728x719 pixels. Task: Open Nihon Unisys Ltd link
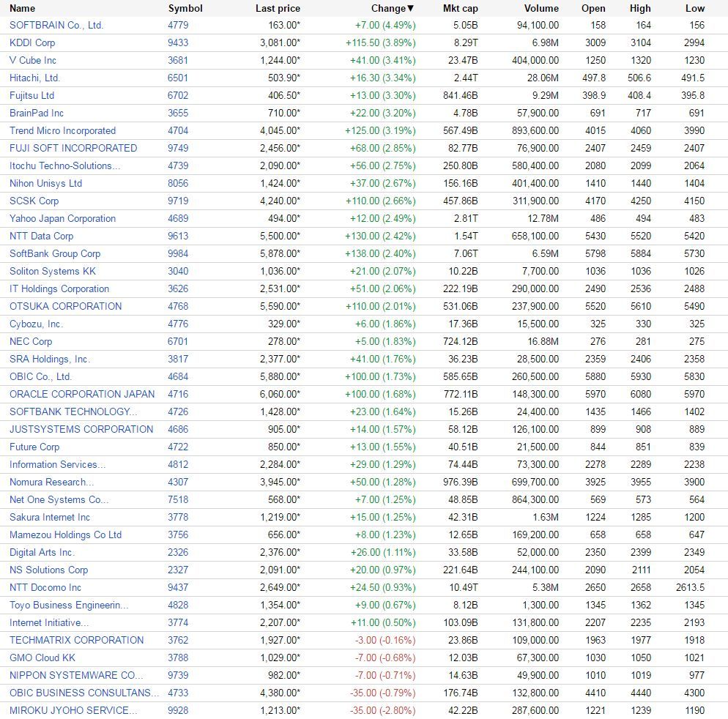click(45, 183)
